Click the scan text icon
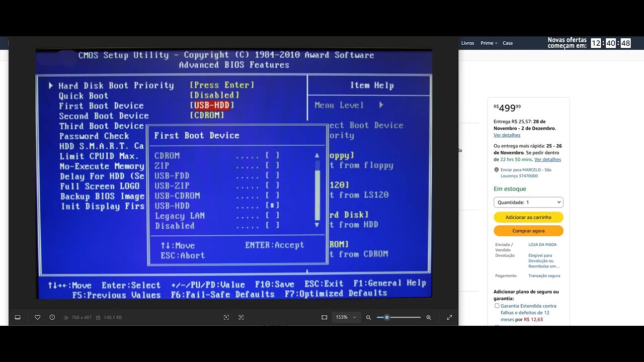The image size is (644, 362). 242,317
